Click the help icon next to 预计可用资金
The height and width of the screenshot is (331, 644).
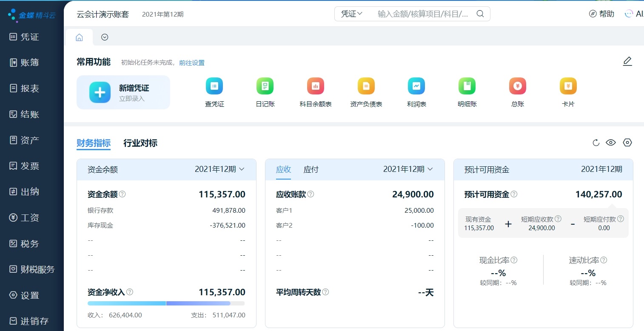514,194
